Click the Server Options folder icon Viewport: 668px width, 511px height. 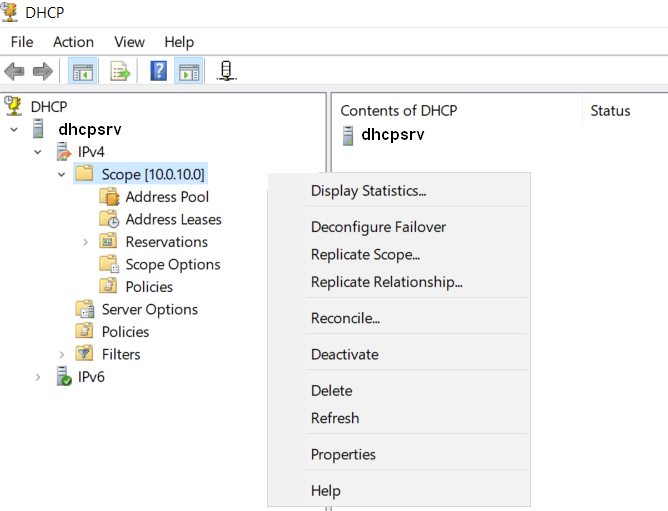point(85,309)
